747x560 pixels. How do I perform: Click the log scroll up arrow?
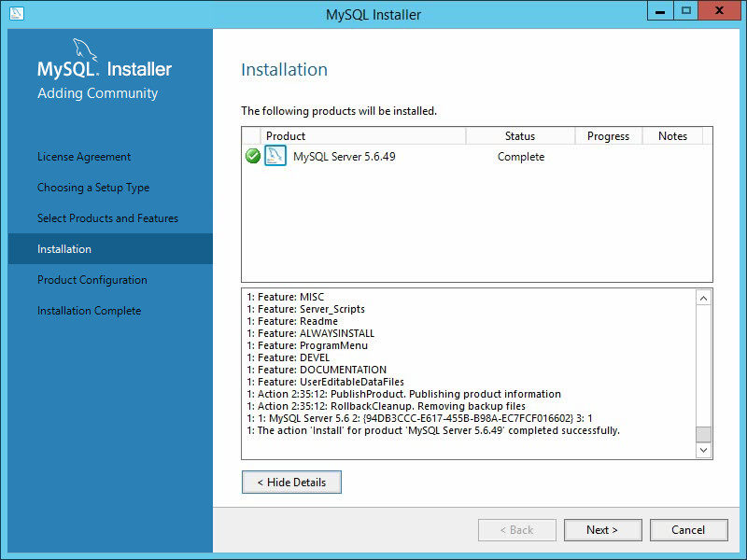tap(703, 299)
